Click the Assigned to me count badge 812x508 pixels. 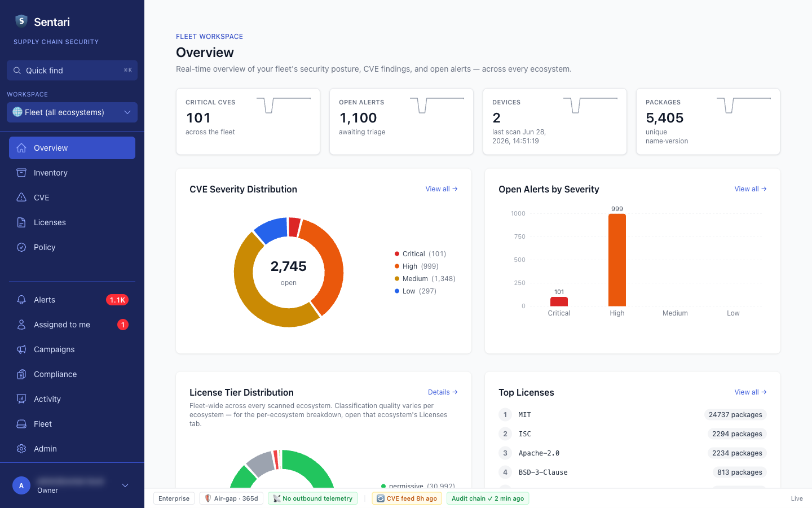point(123,325)
